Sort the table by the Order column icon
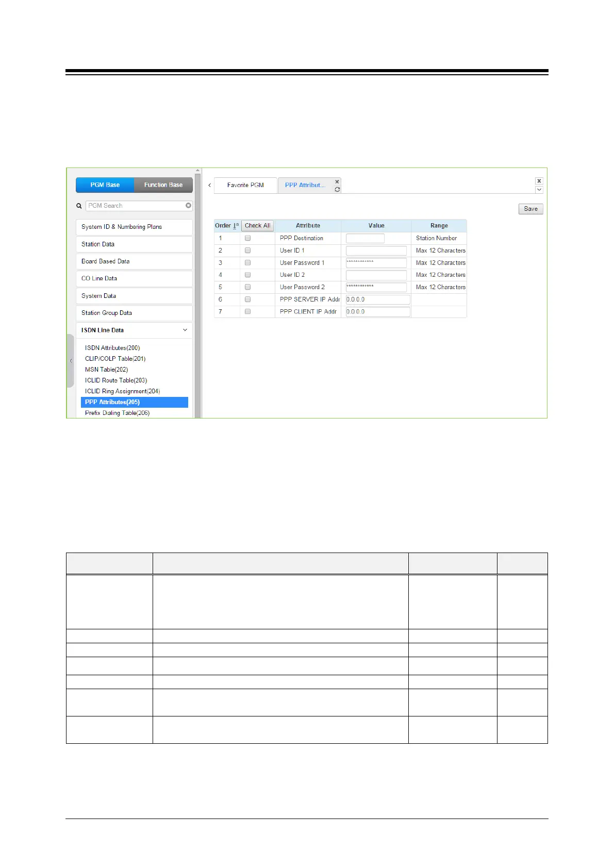The image size is (614, 868). click(x=236, y=226)
